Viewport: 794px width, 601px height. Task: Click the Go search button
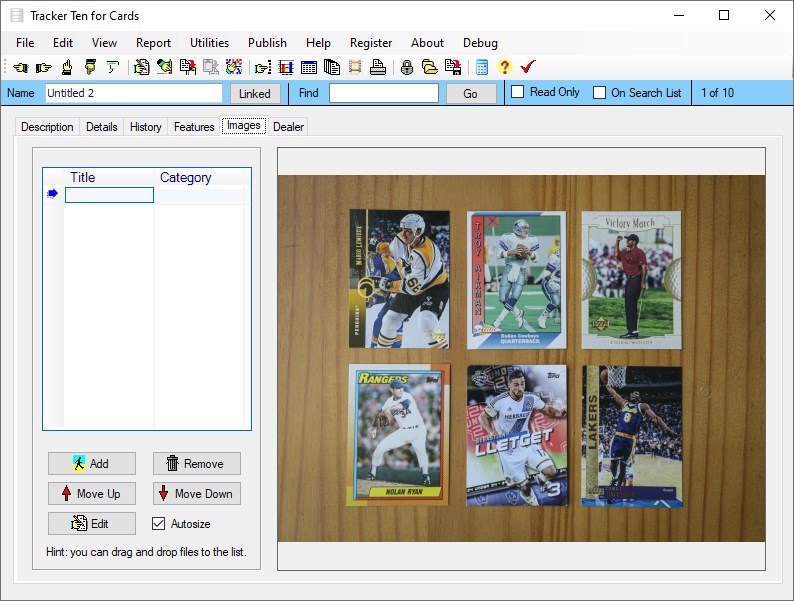click(470, 94)
